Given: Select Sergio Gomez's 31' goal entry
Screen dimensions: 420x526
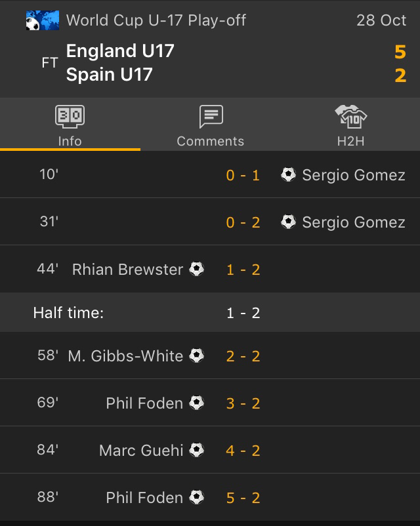Looking at the screenshot, I should click(353, 222).
